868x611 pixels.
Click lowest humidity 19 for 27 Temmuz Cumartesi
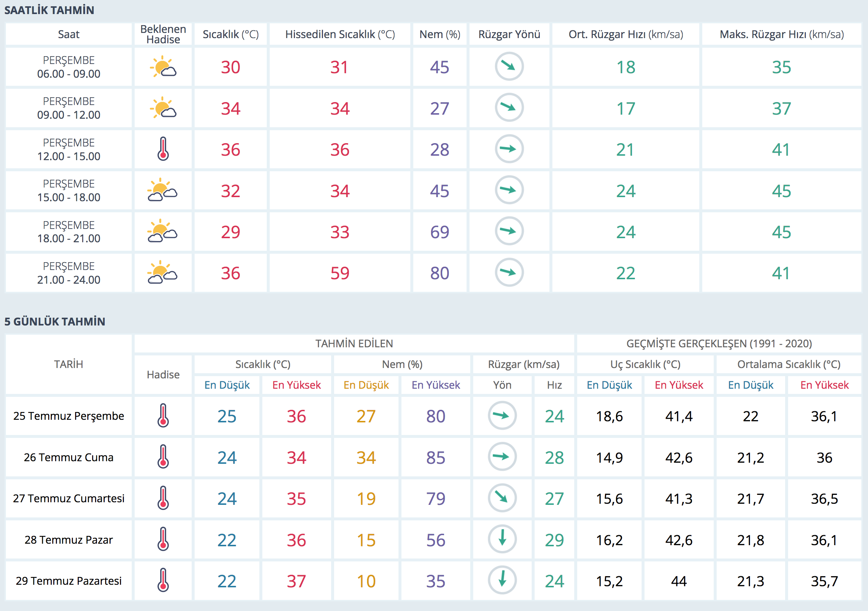coord(366,499)
